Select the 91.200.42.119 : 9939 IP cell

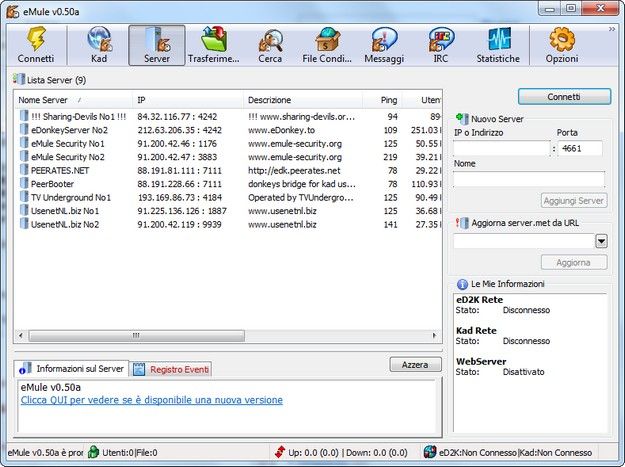click(x=179, y=225)
